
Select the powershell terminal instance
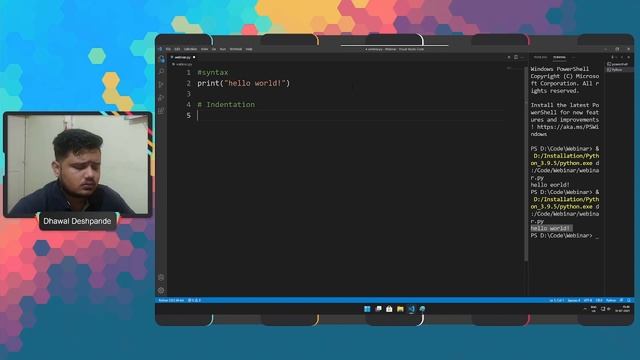pos(618,64)
